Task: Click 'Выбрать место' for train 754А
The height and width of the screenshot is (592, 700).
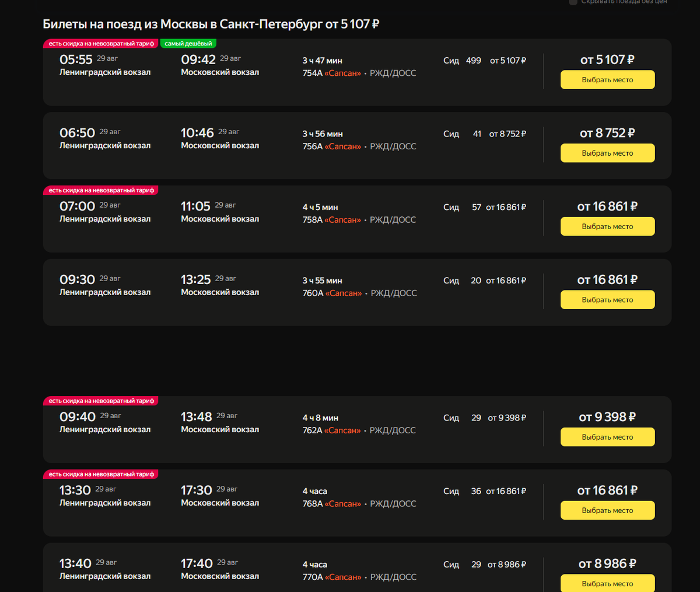Action: 607,80
